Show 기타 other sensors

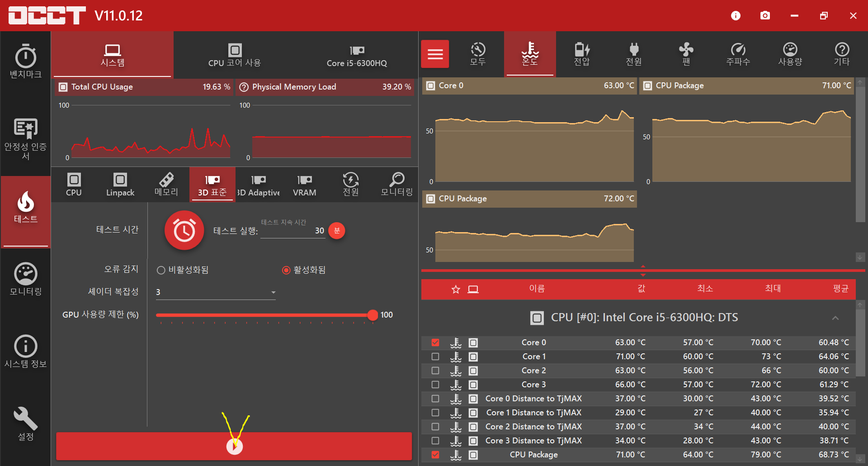point(842,54)
